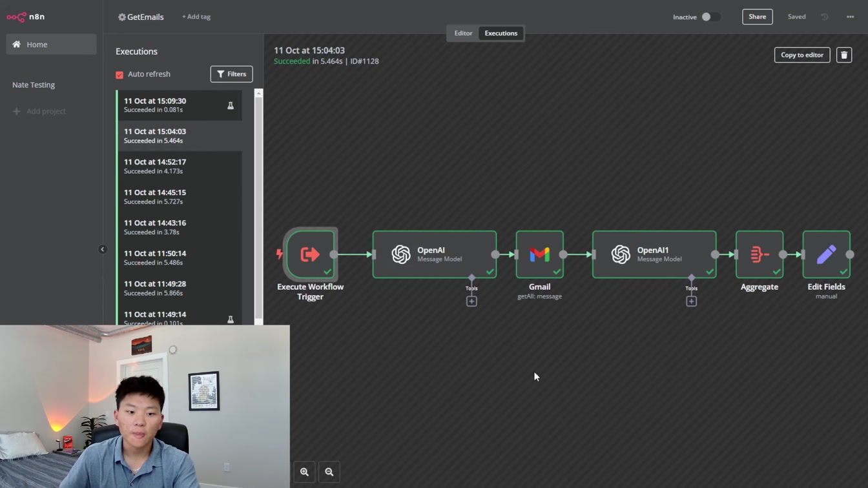868x488 pixels.
Task: Zoom out on the canvas
Action: pyautogui.click(x=329, y=472)
